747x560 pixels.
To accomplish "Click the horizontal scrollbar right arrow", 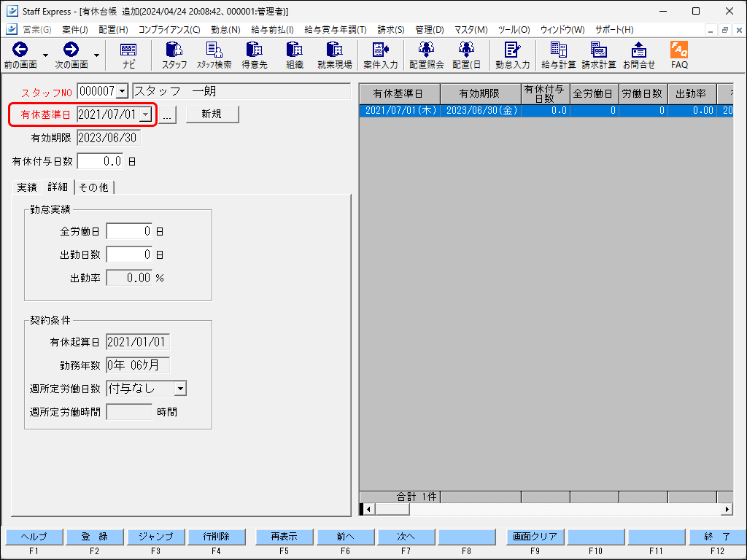I will (x=727, y=509).
